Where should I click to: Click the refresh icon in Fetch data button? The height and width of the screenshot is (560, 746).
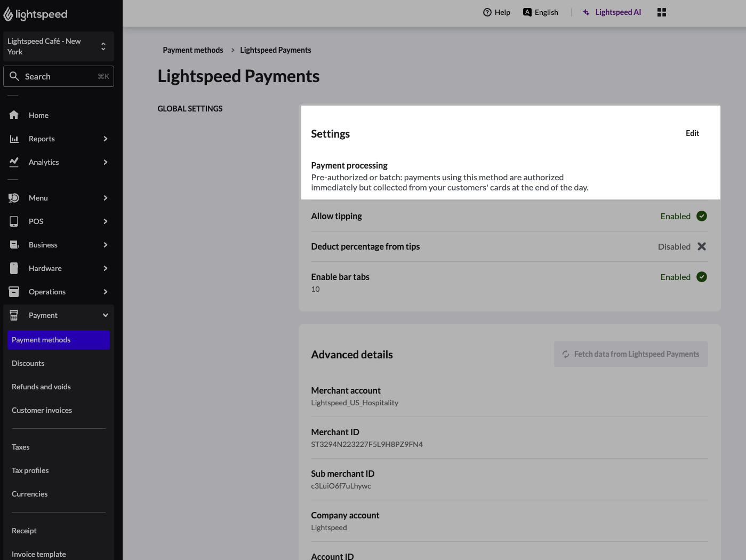pyautogui.click(x=566, y=354)
